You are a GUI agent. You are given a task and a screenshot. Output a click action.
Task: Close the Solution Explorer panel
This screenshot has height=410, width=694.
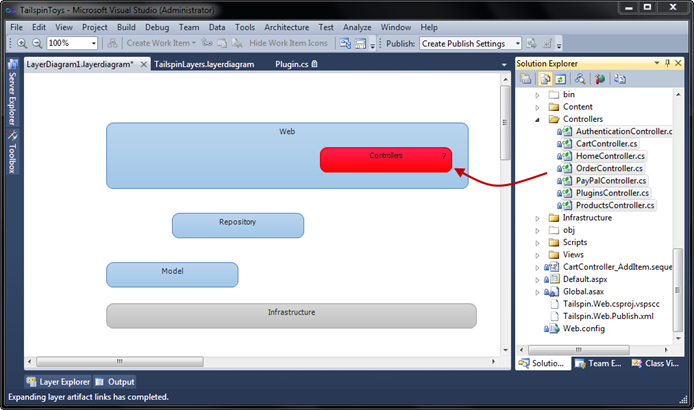click(x=678, y=63)
